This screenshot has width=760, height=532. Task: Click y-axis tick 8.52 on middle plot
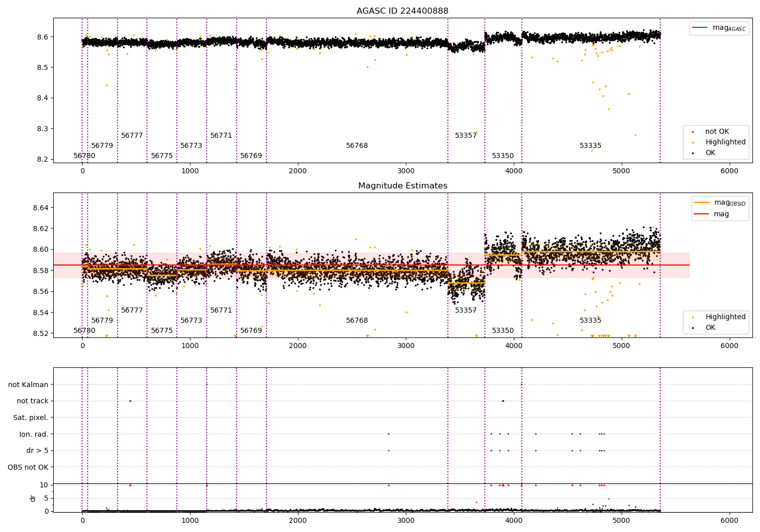click(41, 334)
